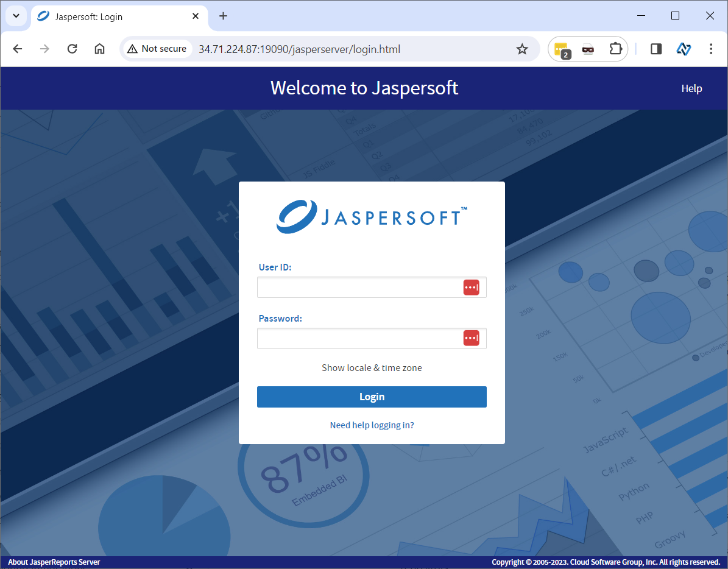Click the Help link in the header
This screenshot has height=569, width=728.
(x=691, y=89)
